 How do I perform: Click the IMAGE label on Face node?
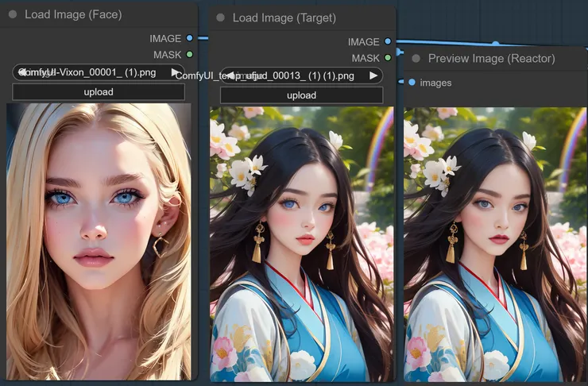click(x=165, y=39)
